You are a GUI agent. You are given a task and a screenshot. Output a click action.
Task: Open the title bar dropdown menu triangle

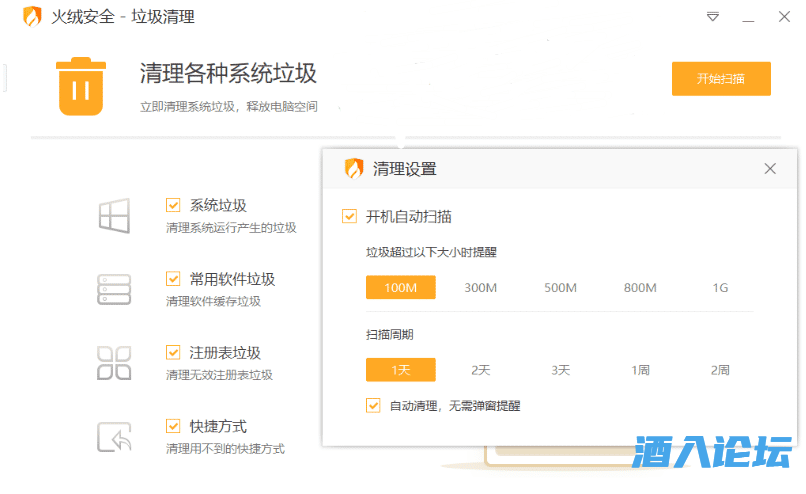[x=713, y=17]
